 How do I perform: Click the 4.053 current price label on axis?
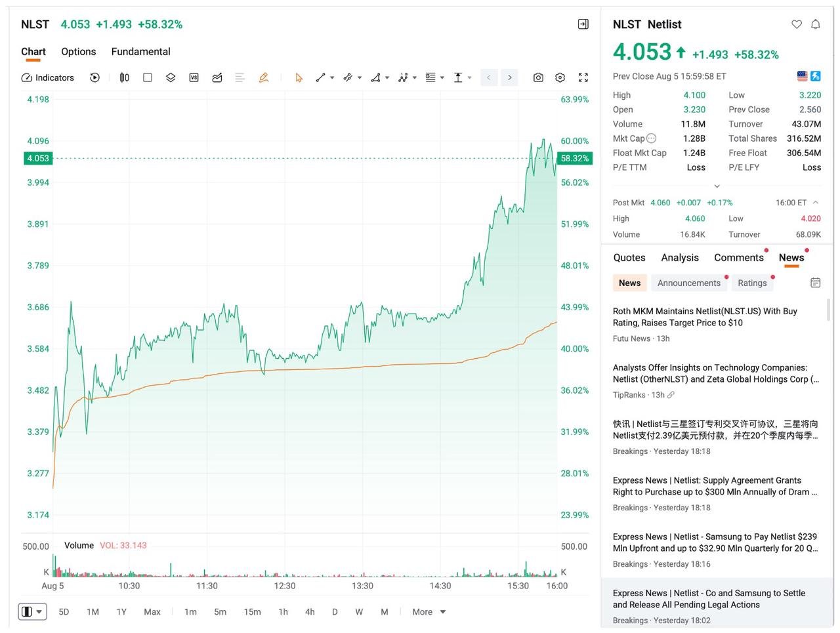click(x=38, y=158)
